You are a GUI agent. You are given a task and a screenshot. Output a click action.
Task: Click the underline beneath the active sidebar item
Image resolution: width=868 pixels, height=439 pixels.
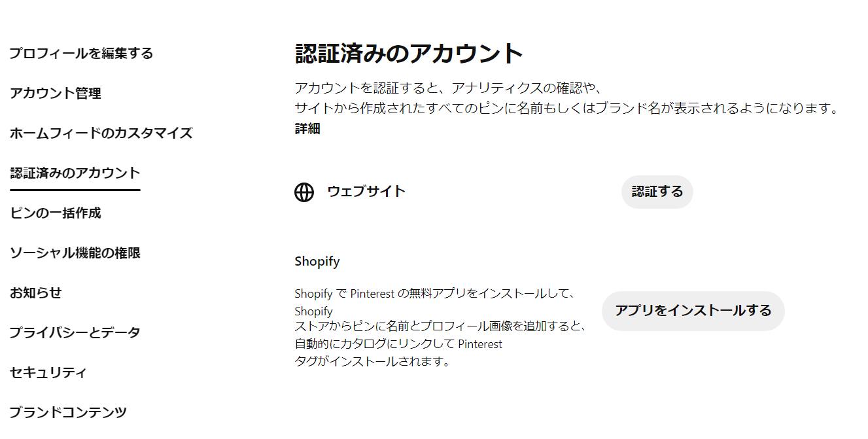coord(75,190)
